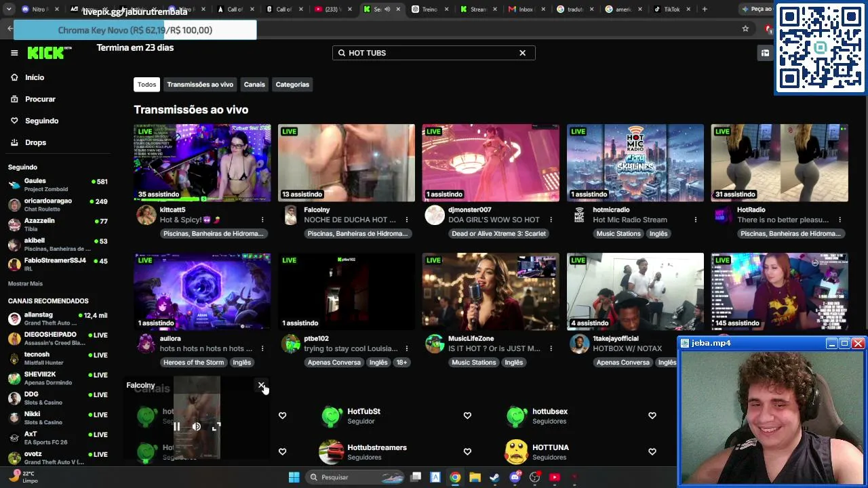The height and width of the screenshot is (488, 868).
Task: Open the akibell followed channel
Action: [58, 244]
